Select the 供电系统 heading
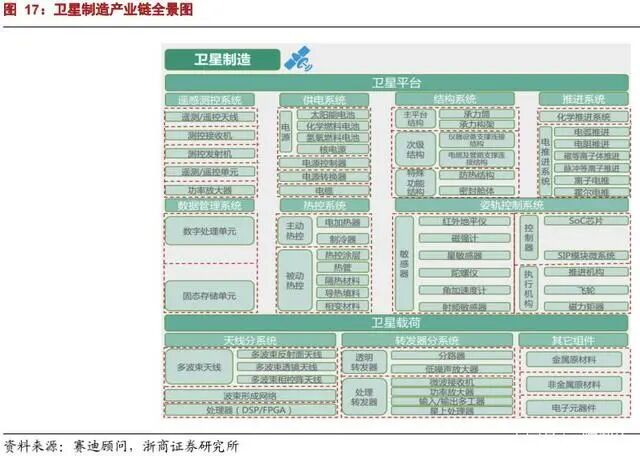Image resolution: width=640 pixels, height=456 pixels. 324,100
